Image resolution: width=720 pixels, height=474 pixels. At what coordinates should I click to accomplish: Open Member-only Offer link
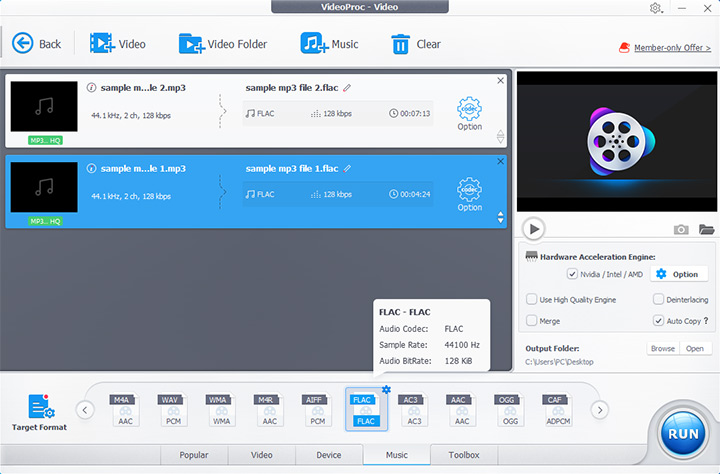[672, 48]
